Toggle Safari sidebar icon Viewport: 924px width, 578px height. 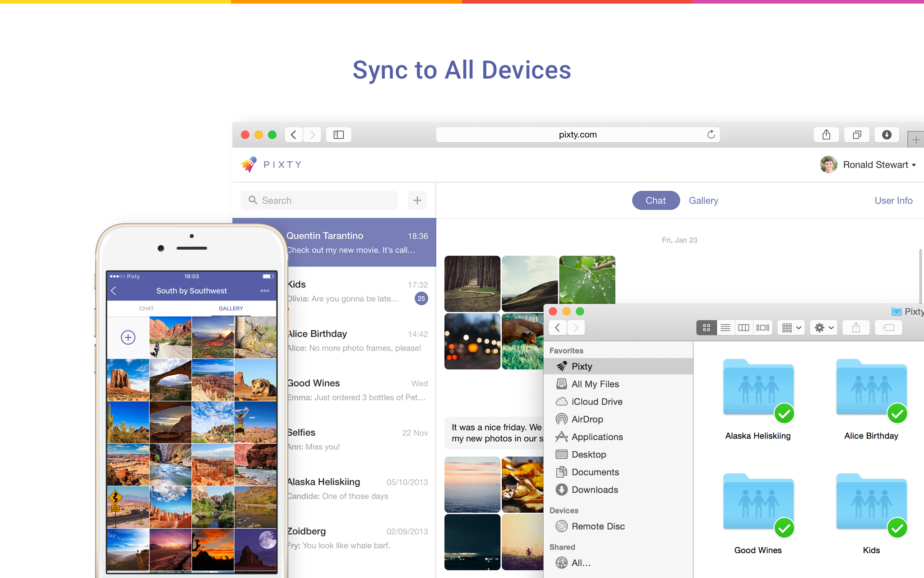[338, 135]
